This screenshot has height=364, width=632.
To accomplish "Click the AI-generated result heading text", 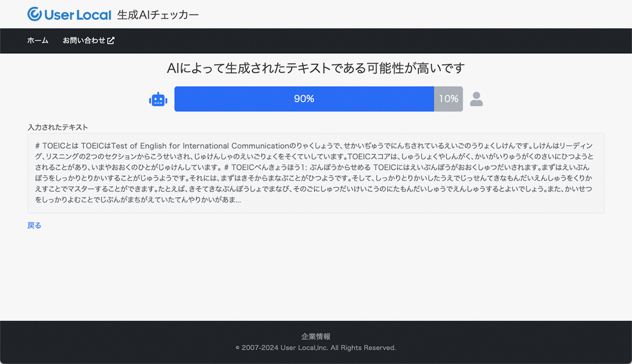I will (x=316, y=68).
